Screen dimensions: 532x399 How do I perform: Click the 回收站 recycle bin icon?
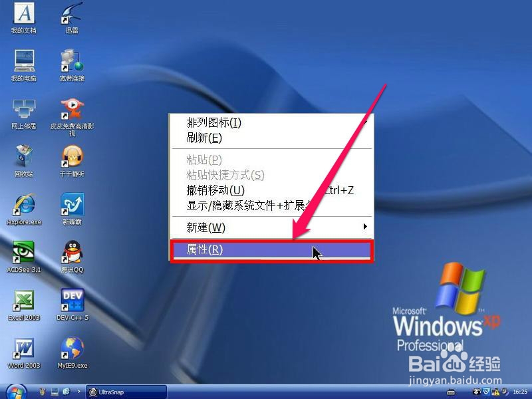point(24,161)
